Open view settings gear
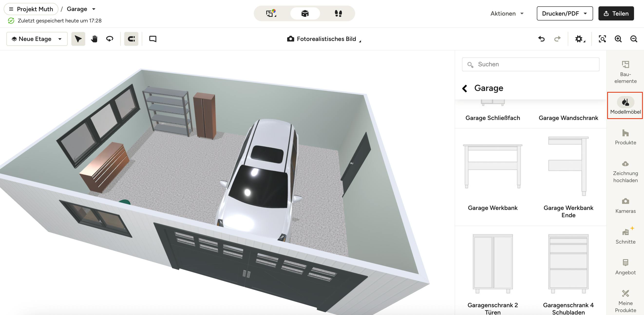 580,39
